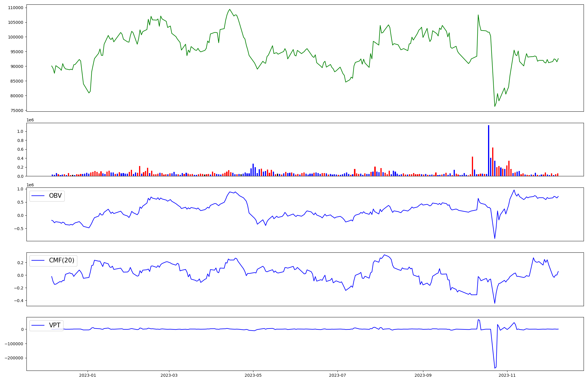Click the -0.4 label on CMF axis
Image resolution: width=588 pixels, height=382 pixels.
18,301
